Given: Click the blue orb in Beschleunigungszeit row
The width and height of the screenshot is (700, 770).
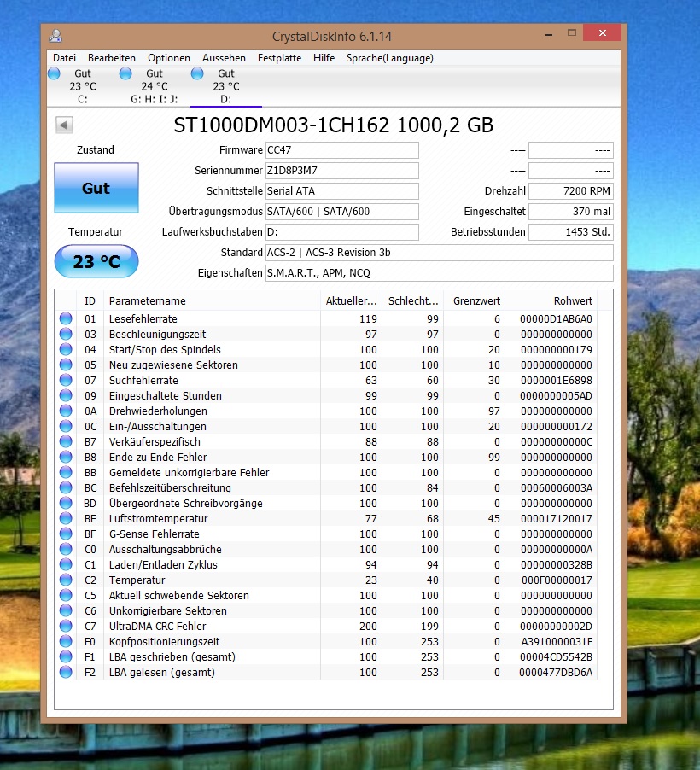Looking at the screenshot, I should [66, 334].
